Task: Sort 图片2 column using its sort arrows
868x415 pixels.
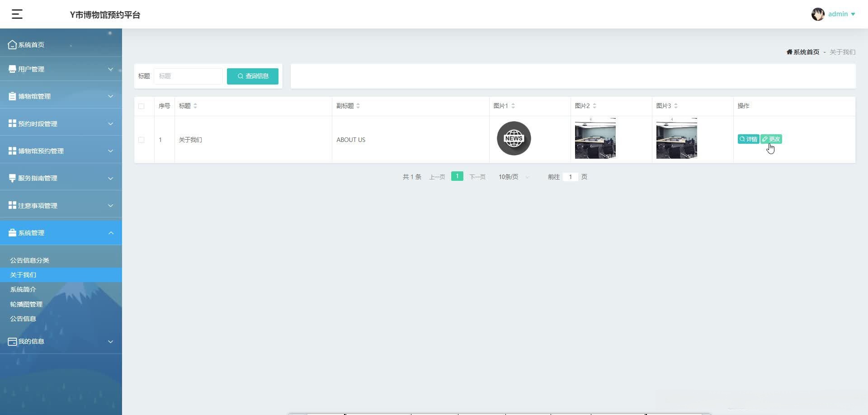Action: click(594, 106)
